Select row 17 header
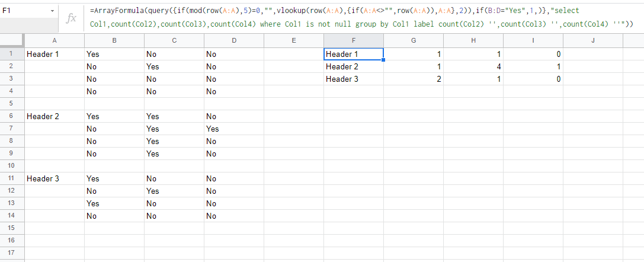The width and height of the screenshot is (644, 262). 12,253
